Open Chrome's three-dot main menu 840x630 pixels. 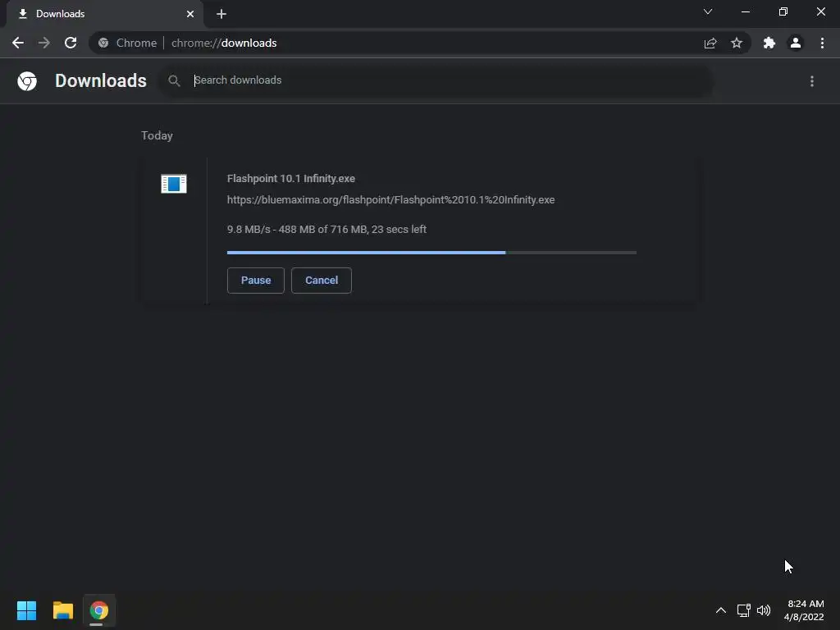coord(822,43)
